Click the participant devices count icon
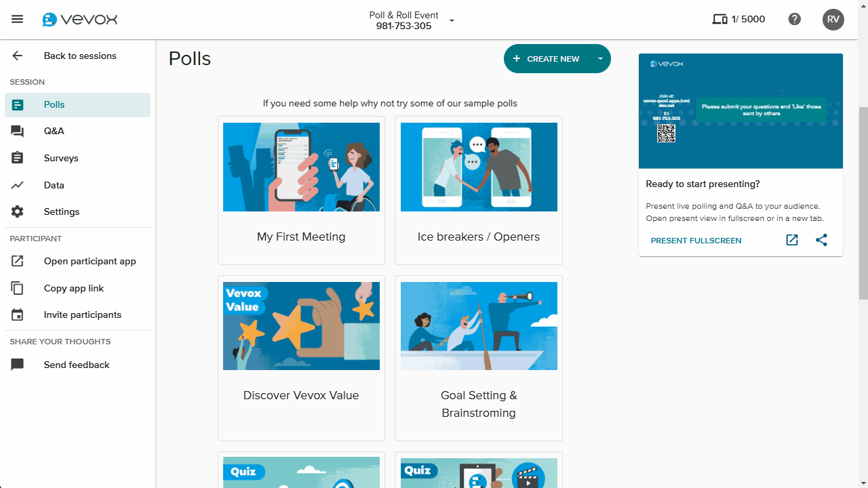The height and width of the screenshot is (488, 868). (x=719, y=19)
